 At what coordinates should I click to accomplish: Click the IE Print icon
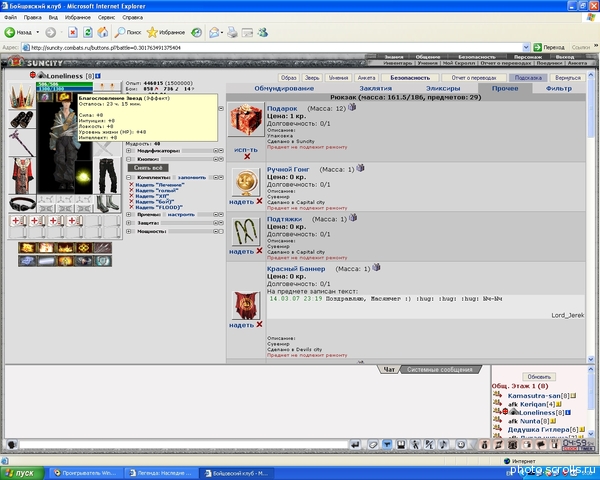[x=232, y=33]
